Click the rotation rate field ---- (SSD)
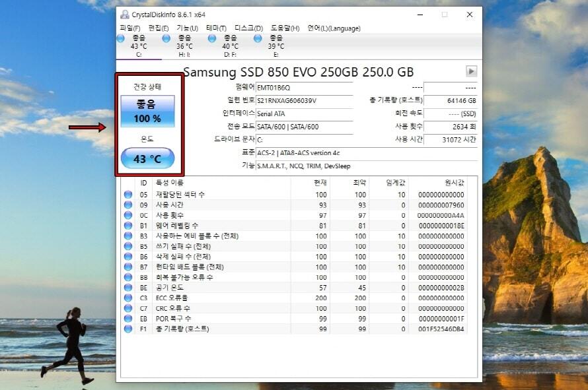Image resolution: width=588 pixels, height=390 pixels. pyautogui.click(x=451, y=114)
